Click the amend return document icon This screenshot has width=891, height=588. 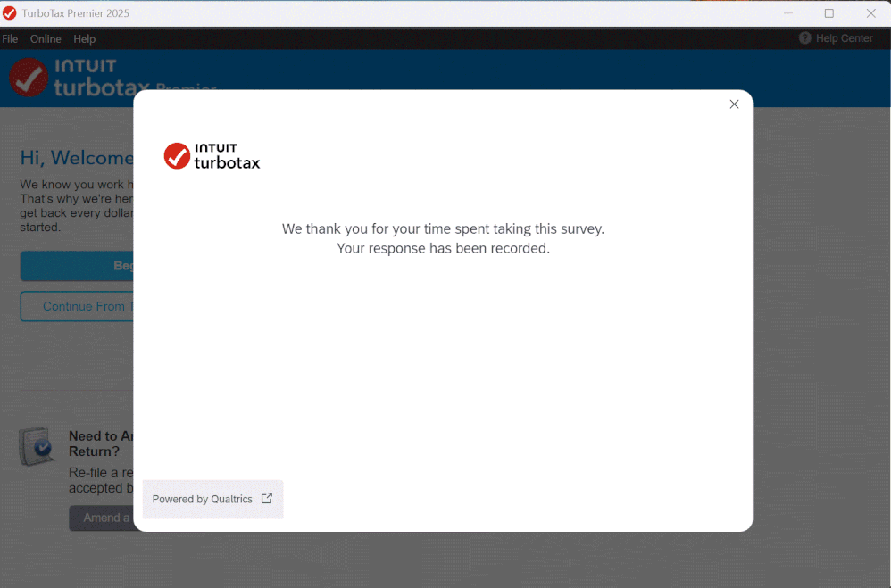point(37,446)
